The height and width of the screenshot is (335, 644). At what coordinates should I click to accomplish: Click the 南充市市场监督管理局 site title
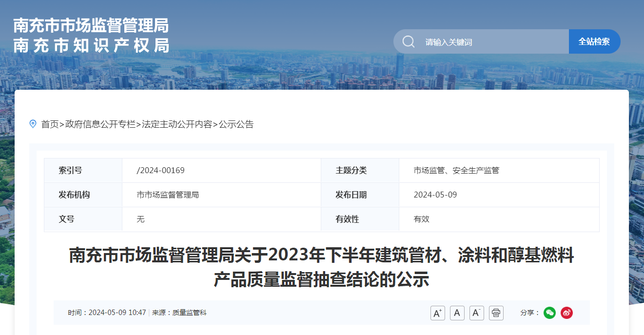(91, 25)
